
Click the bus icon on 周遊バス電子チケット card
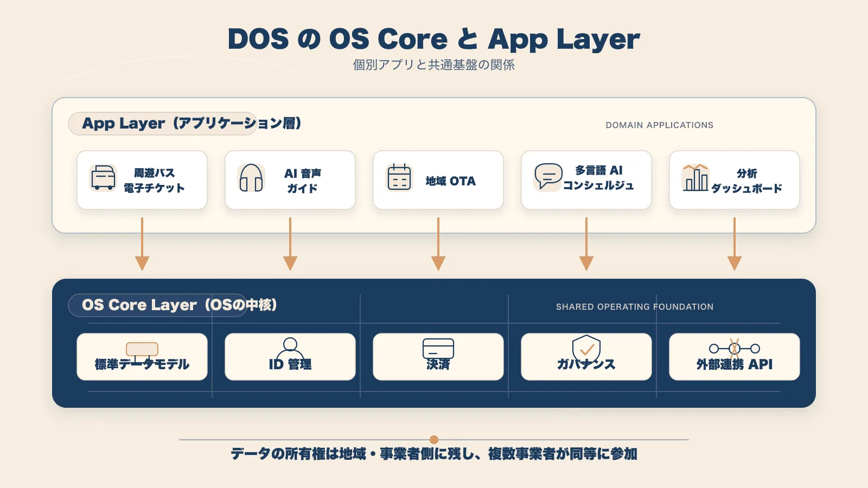(103, 178)
